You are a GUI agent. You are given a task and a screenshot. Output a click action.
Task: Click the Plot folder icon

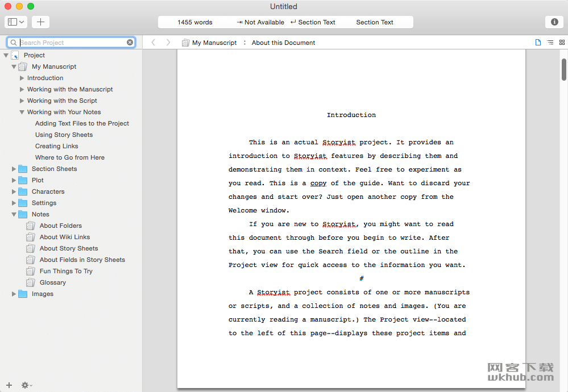tap(23, 180)
